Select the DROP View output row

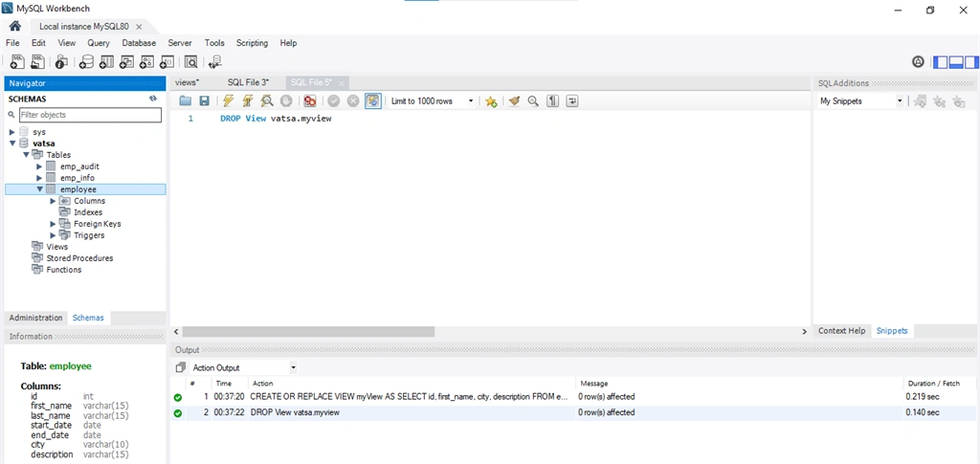click(x=574, y=412)
